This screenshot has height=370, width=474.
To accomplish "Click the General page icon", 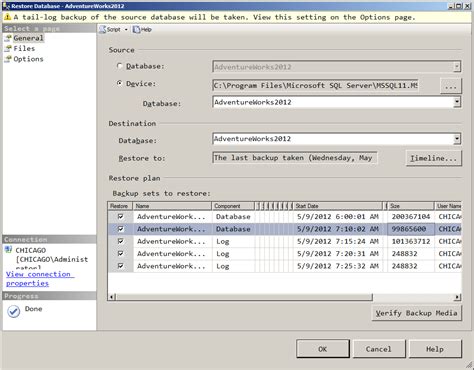I will pos(8,38).
